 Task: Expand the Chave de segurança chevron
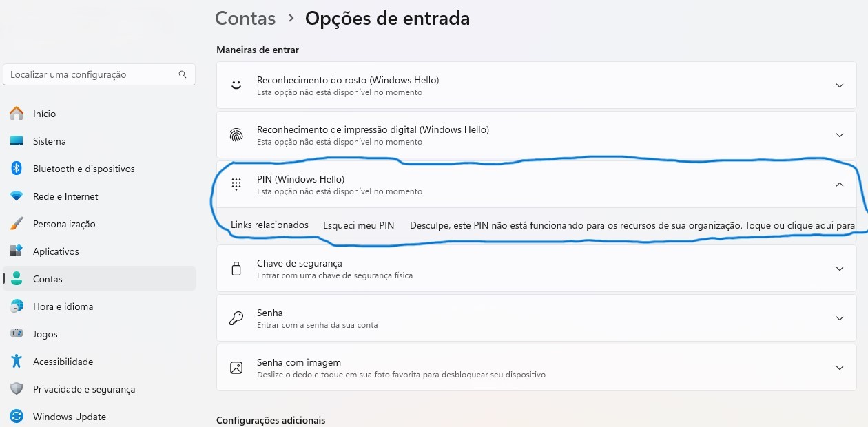(839, 269)
